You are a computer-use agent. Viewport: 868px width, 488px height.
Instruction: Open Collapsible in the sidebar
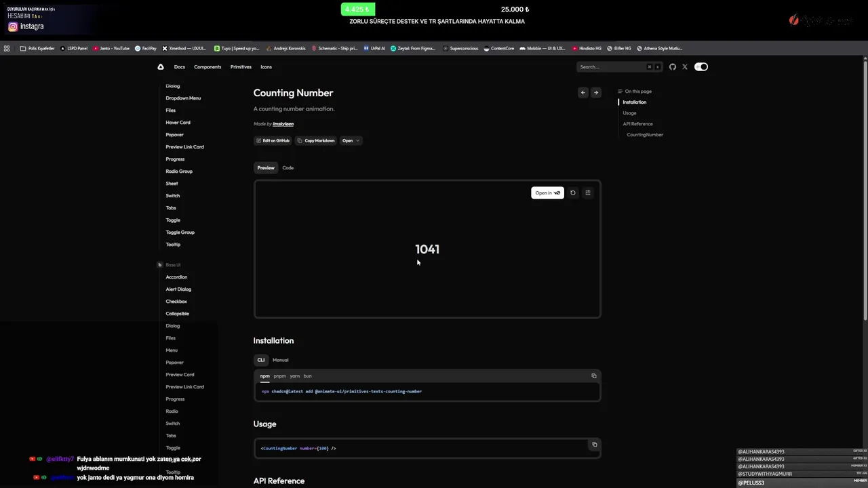pos(177,313)
